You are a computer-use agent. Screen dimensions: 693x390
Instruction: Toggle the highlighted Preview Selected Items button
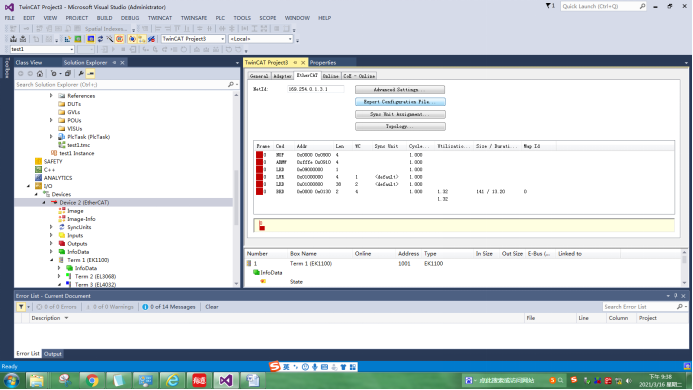(91, 73)
